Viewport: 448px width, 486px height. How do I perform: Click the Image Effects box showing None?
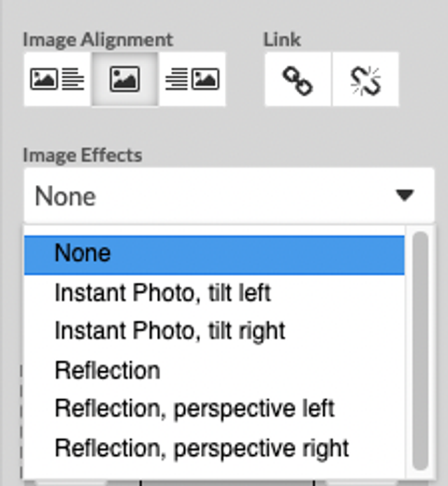tap(230, 195)
